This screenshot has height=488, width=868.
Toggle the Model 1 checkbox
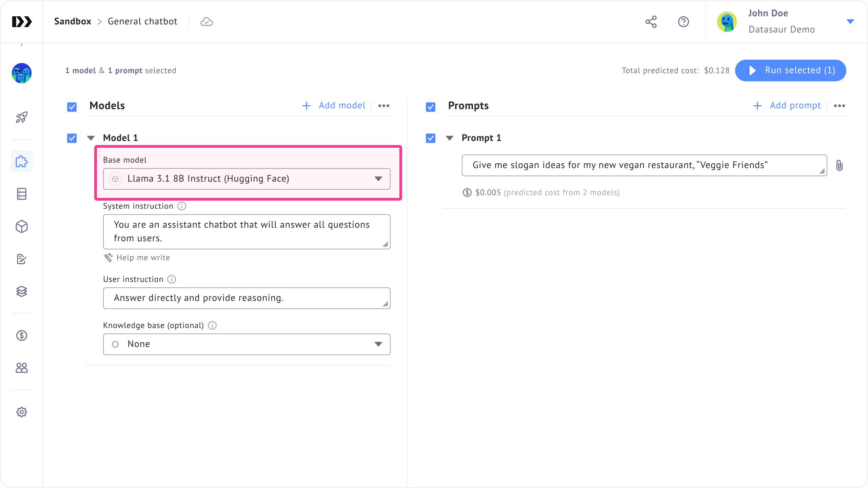click(72, 138)
